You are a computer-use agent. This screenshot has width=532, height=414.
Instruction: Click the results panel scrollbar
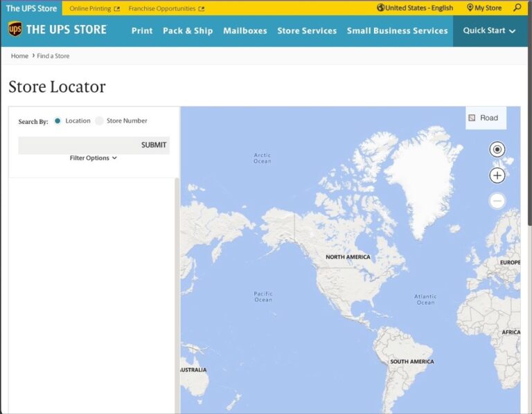(177, 277)
